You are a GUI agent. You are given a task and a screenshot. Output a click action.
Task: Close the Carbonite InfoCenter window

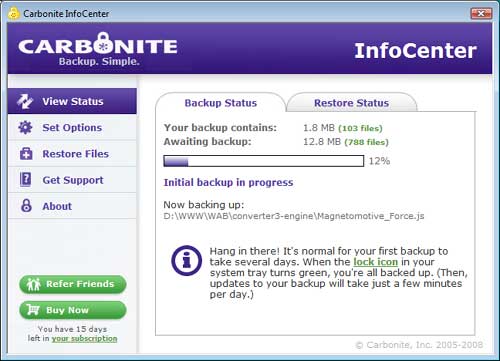click(x=481, y=13)
